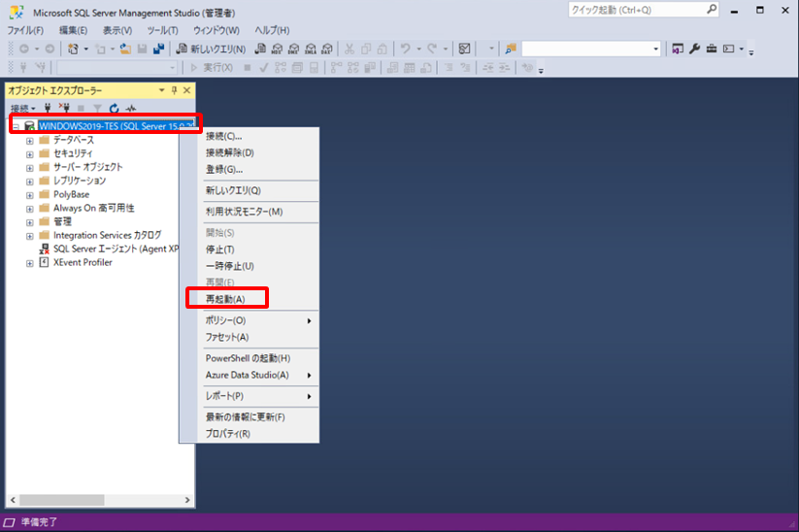Open the Toolbox icon in toolbar
Screen dimensions: 799x532
712,49
